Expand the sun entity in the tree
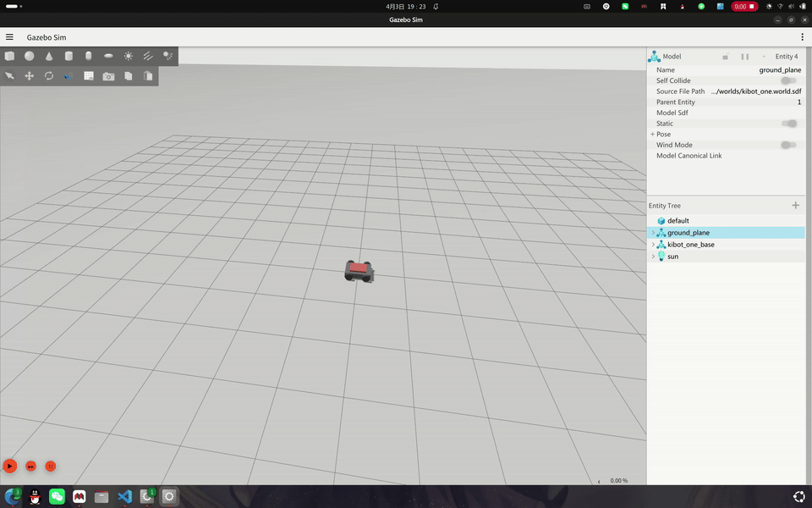This screenshot has height=508, width=812. point(652,257)
